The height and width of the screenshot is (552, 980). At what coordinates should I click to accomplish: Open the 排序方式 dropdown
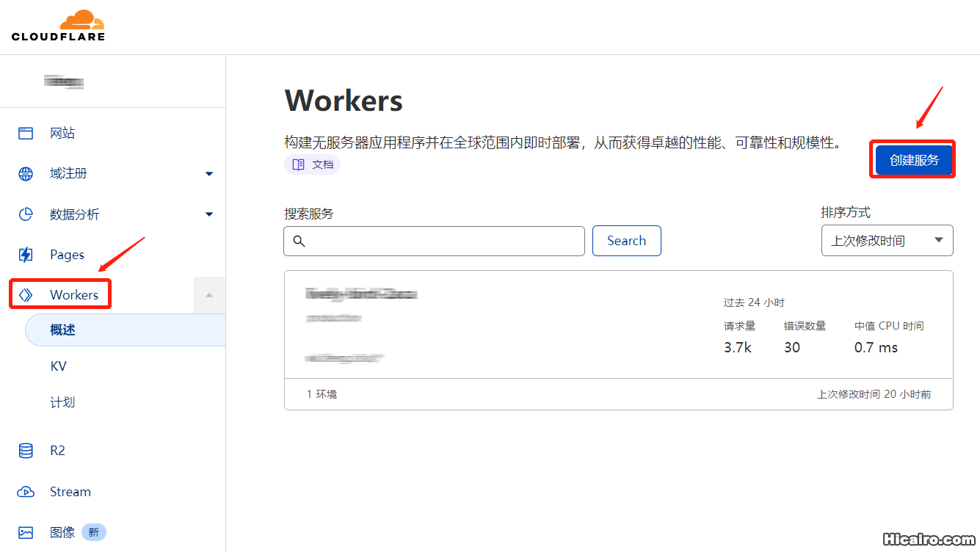(887, 240)
